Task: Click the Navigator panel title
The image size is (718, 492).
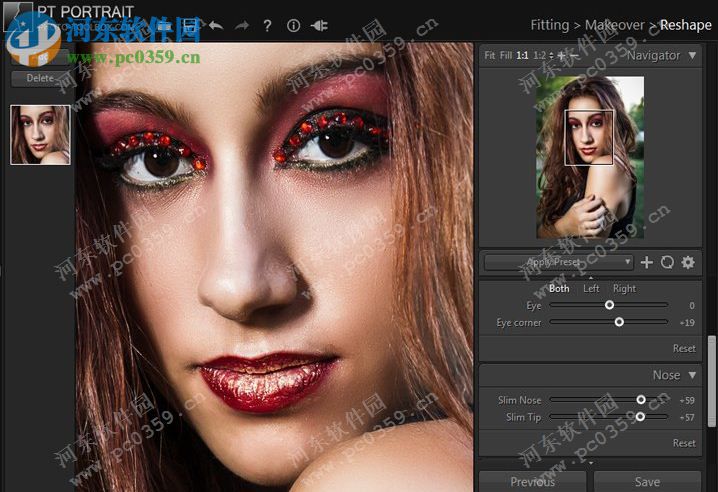Action: pos(653,55)
